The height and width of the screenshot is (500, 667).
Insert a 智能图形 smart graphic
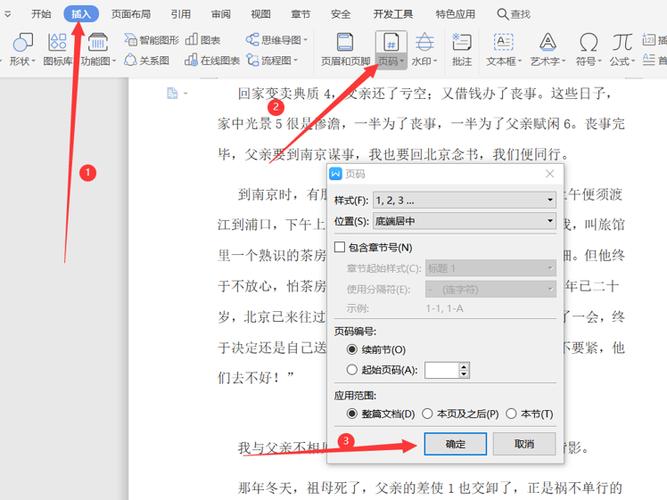point(151,40)
